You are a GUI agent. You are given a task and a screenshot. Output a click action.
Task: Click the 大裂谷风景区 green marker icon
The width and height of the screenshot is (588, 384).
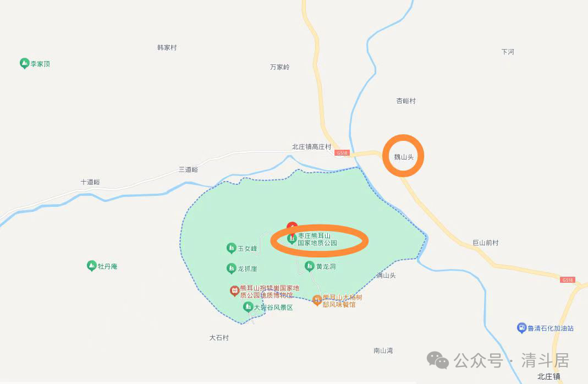[248, 307]
